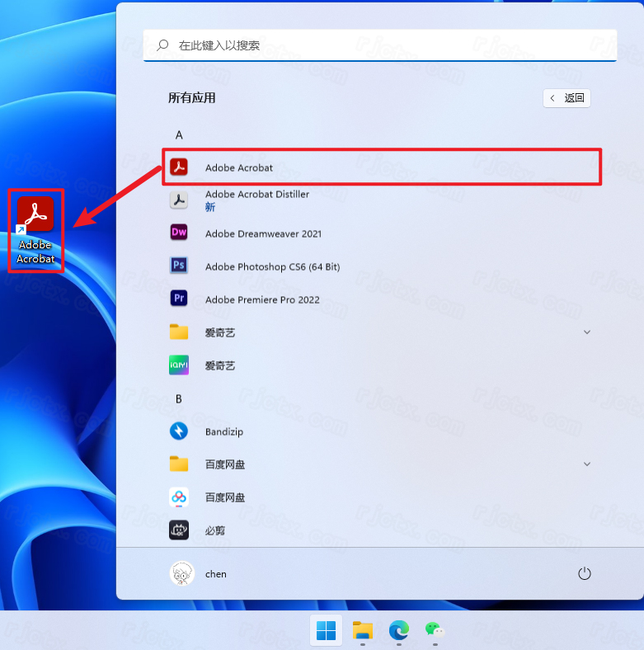
Task: Click the 爱奇艺 folder icon
Action: pyautogui.click(x=179, y=332)
